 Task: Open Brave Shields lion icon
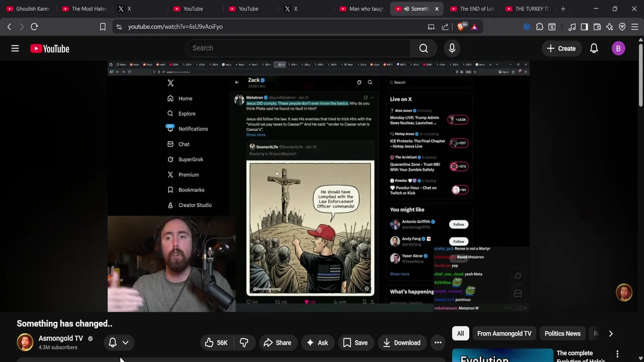pos(461,27)
